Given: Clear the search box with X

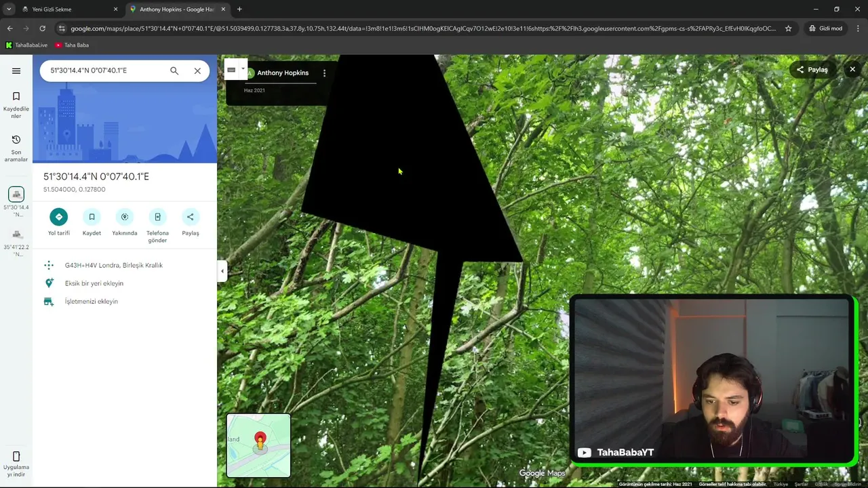Looking at the screenshot, I should pos(197,70).
